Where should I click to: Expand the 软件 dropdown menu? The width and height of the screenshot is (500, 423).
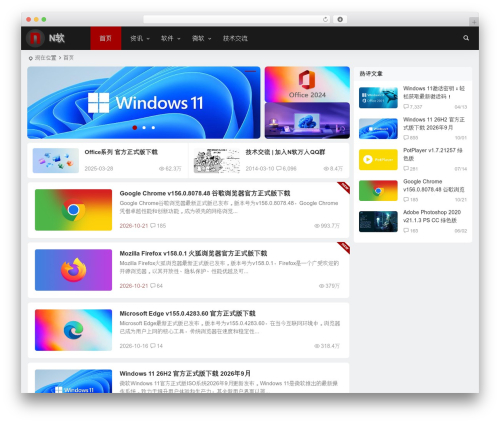coord(170,38)
